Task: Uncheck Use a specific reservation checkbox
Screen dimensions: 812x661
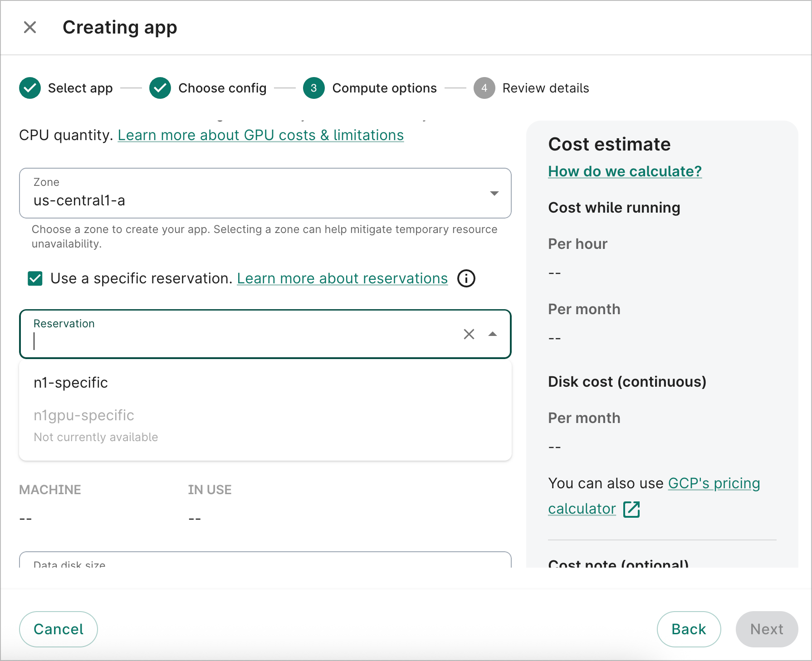Action: (35, 278)
